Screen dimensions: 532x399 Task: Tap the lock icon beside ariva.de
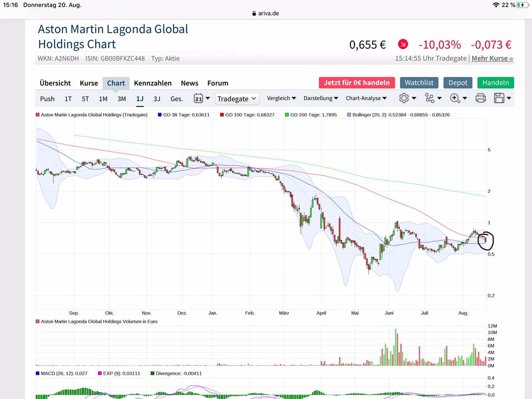pyautogui.click(x=254, y=13)
